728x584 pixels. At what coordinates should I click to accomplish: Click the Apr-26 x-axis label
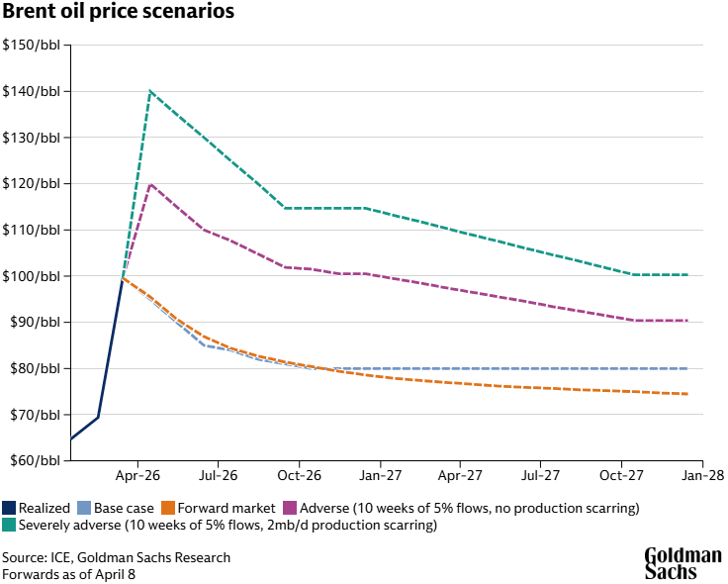click(x=137, y=476)
